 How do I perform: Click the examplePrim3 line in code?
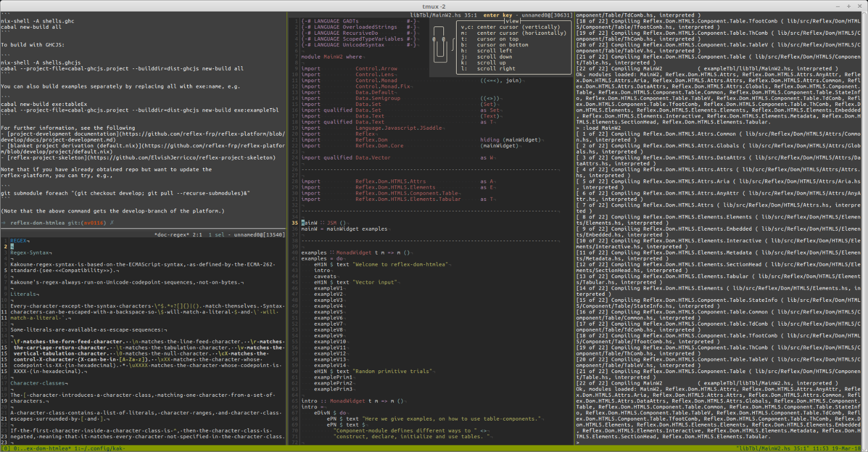coord(333,389)
